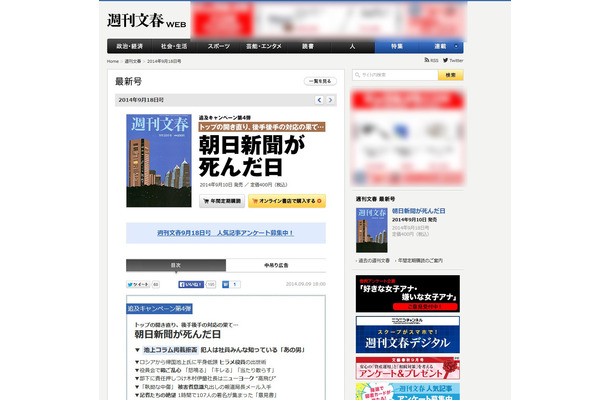This screenshot has height=400, width=610.
Task: Go to next issue arrow
Action: [330, 100]
